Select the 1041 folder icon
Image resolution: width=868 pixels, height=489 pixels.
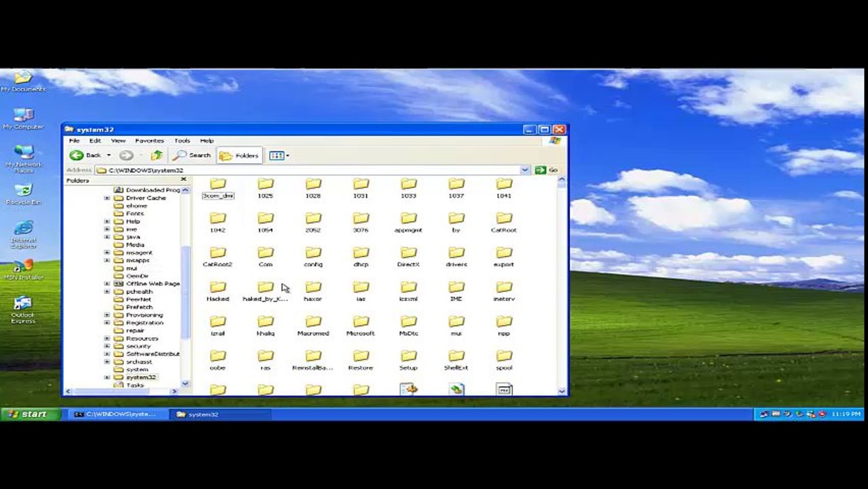click(504, 184)
